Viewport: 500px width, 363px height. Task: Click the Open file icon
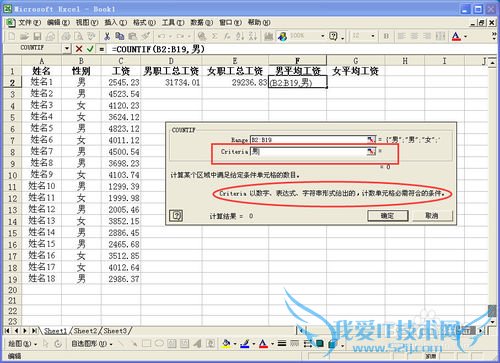[x=24, y=36]
